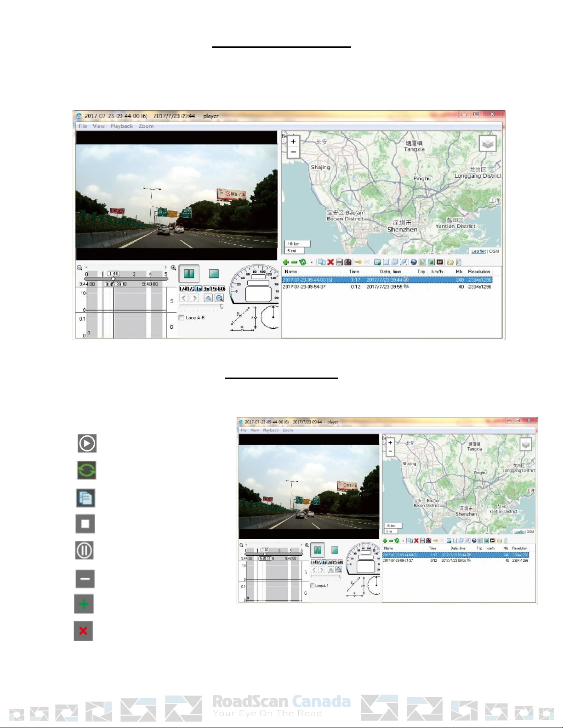Open the File menu in the upper player window

(83, 126)
